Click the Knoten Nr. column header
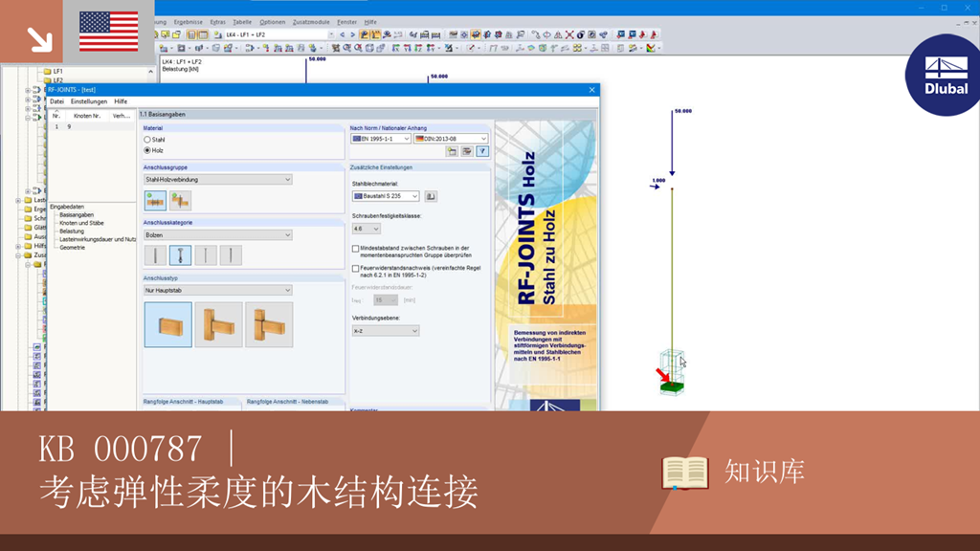This screenshot has width=980, height=551. pyautogui.click(x=87, y=116)
